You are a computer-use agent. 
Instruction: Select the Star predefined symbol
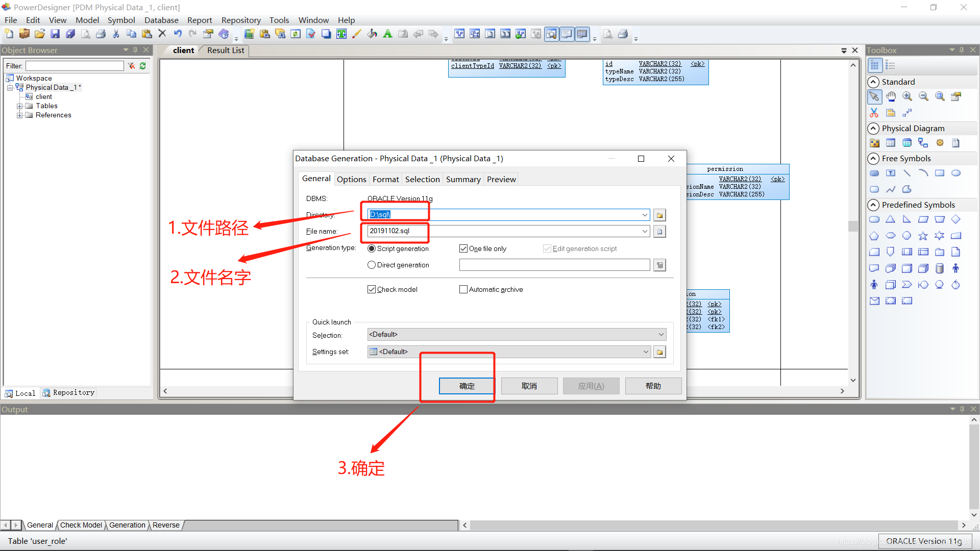coord(923,236)
